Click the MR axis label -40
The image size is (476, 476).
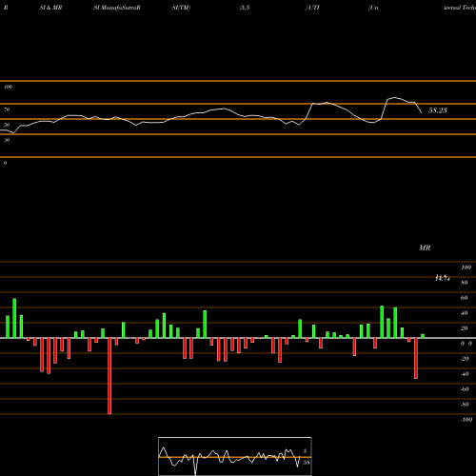465,374
